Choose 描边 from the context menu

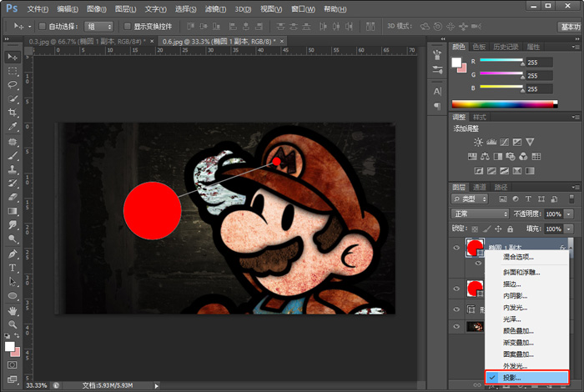(x=526, y=284)
